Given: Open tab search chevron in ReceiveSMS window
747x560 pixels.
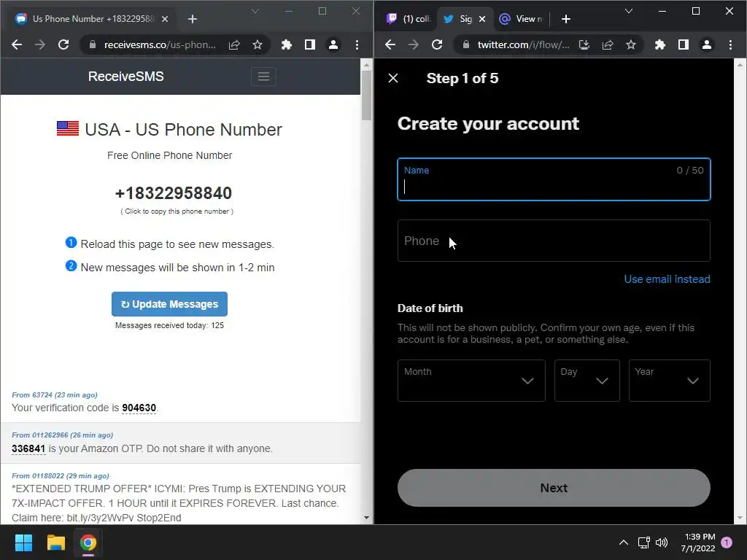Looking at the screenshot, I should 255,11.
